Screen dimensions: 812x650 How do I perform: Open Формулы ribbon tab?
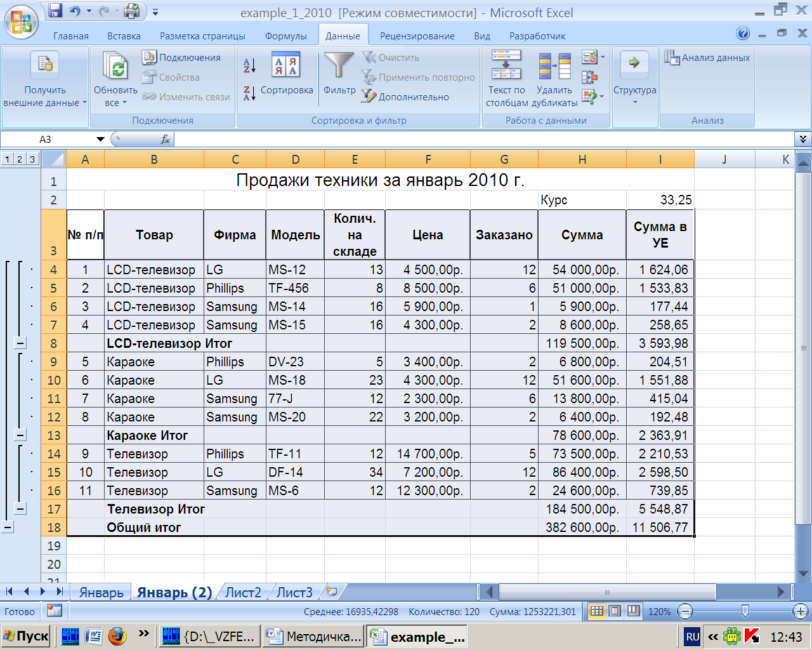[286, 36]
